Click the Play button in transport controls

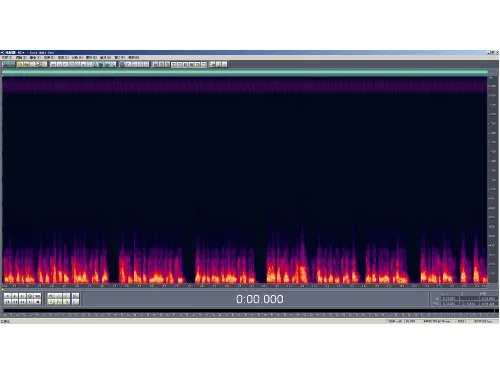(x=15, y=296)
